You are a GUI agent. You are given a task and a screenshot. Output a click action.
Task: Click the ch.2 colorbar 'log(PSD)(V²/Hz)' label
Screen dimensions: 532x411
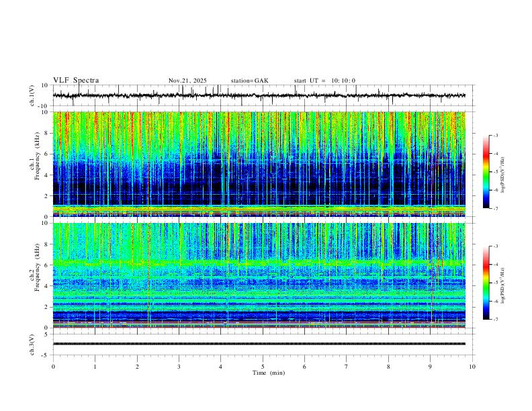(x=502, y=286)
